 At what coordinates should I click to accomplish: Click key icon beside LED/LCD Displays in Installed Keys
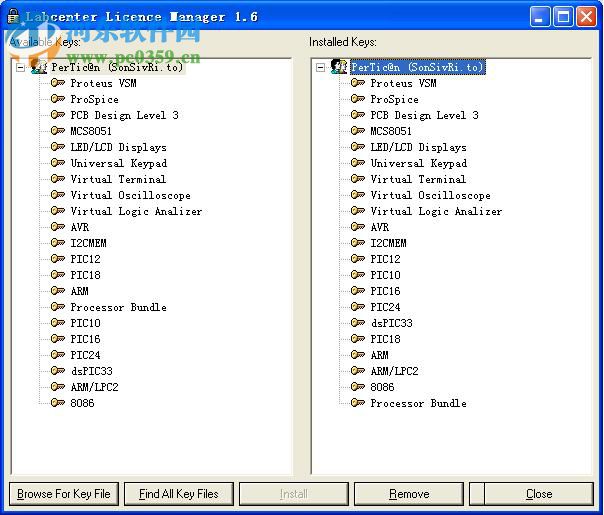(358, 147)
